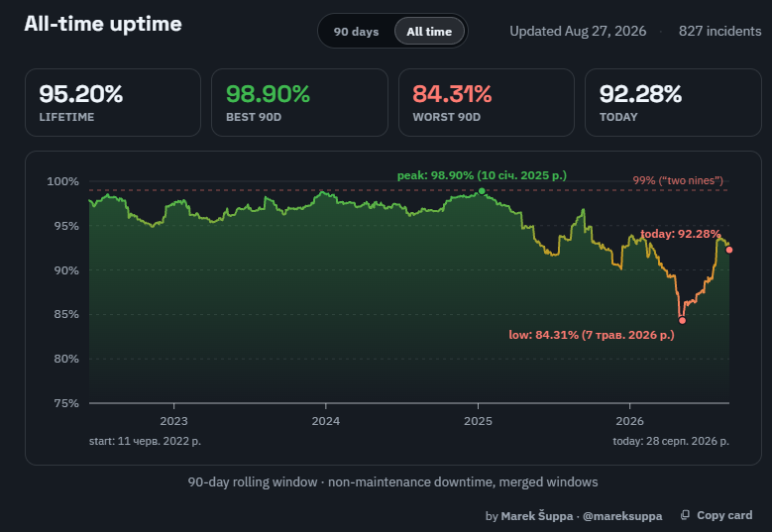Click the red low point marker
Screen dimensions: 772x532
click(682, 320)
